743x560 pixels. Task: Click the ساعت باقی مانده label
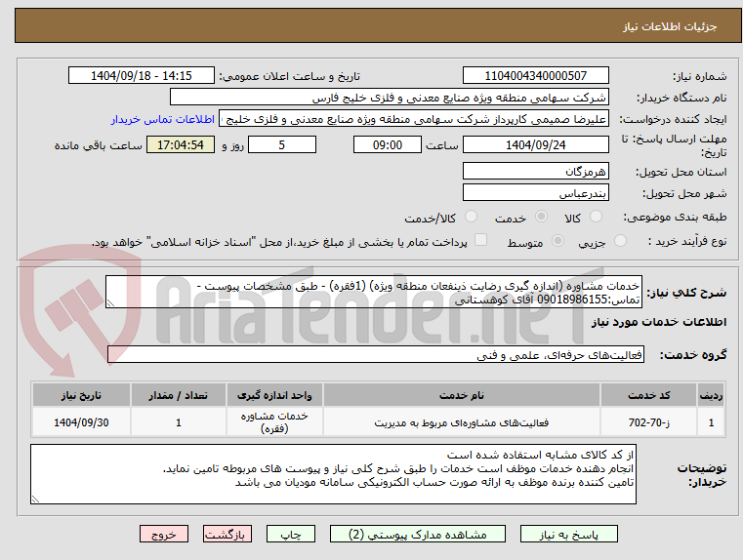[98, 145]
